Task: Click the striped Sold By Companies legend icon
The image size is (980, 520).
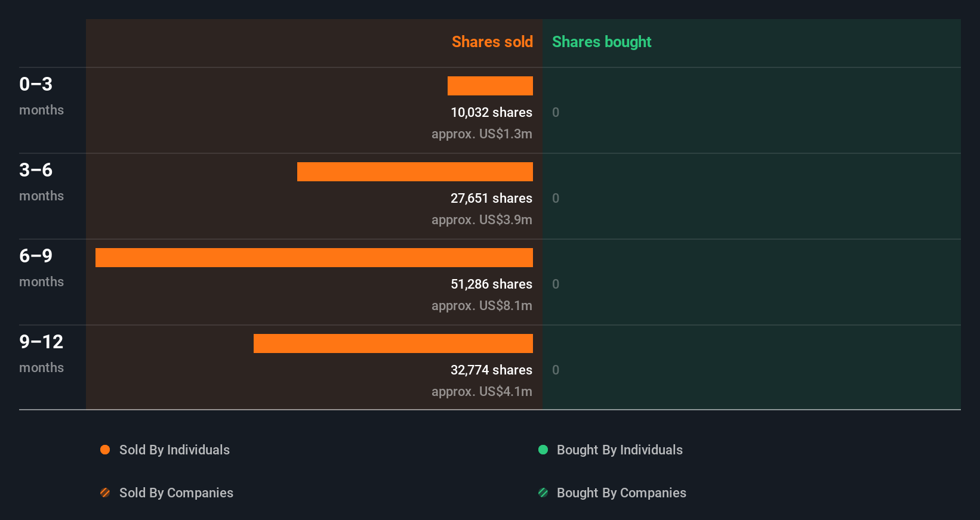Action: tap(105, 493)
